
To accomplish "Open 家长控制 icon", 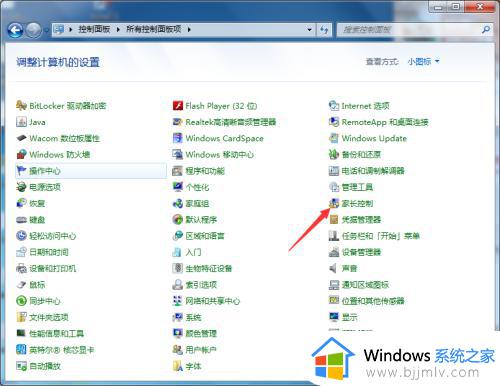I will click(x=334, y=203).
